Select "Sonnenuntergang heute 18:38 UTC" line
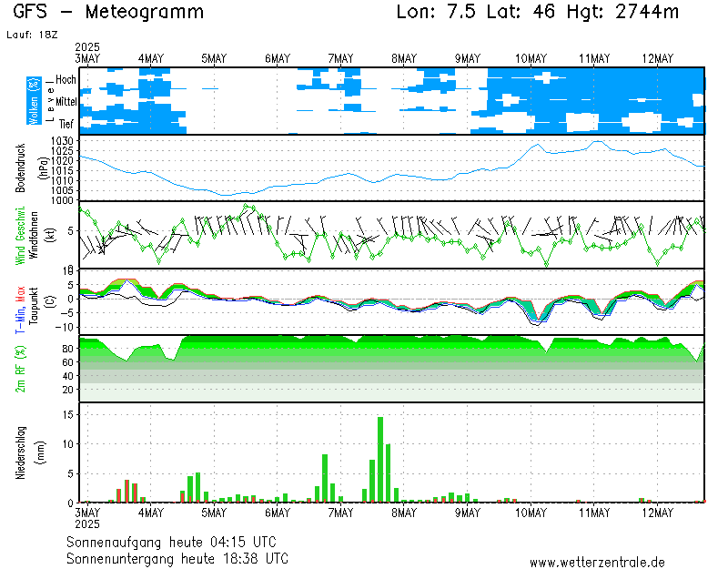Image resolution: width=728 pixels, height=569 pixels. point(177,558)
